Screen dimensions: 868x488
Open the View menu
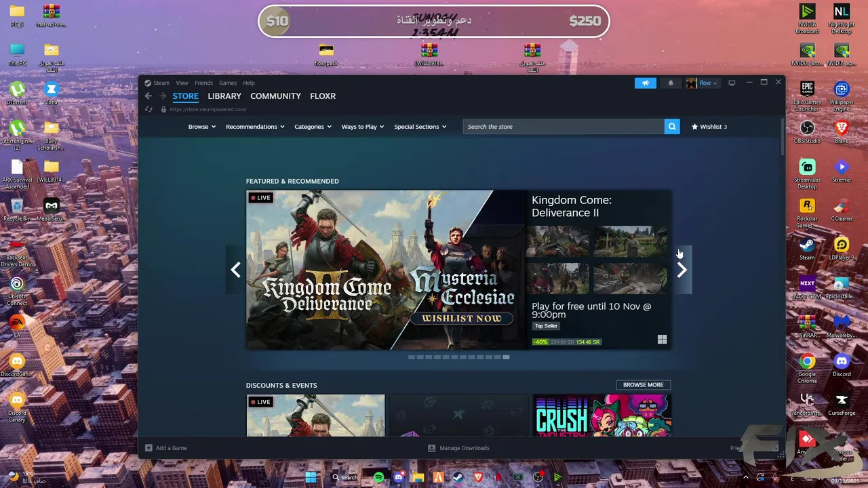coord(182,83)
